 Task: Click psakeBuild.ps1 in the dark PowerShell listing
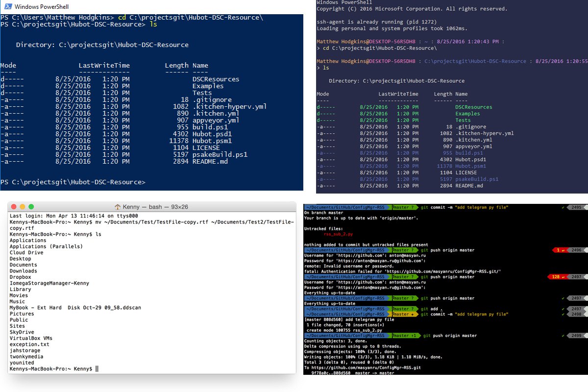(477, 179)
